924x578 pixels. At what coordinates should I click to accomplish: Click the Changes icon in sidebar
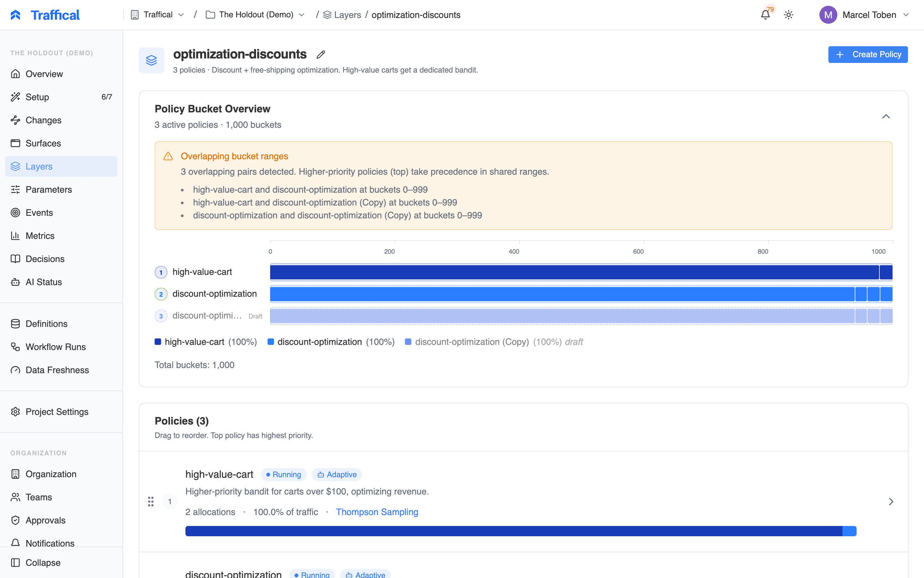click(x=15, y=120)
